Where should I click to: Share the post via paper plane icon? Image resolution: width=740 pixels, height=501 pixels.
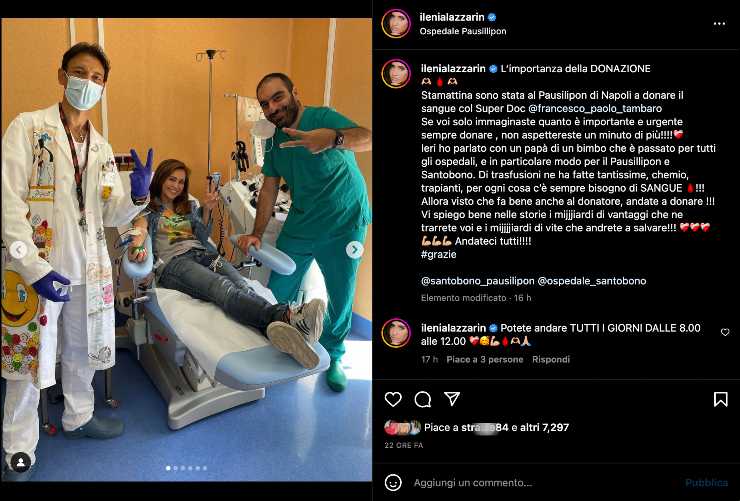pos(452,399)
